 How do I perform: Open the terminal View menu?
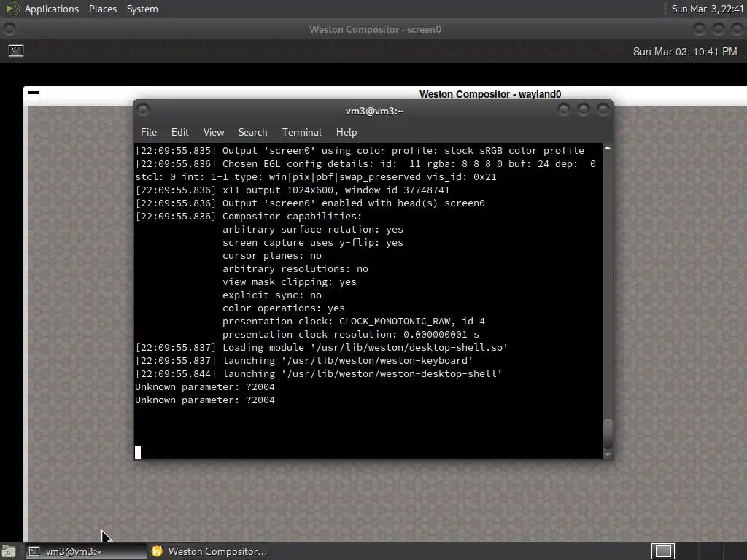(x=214, y=133)
